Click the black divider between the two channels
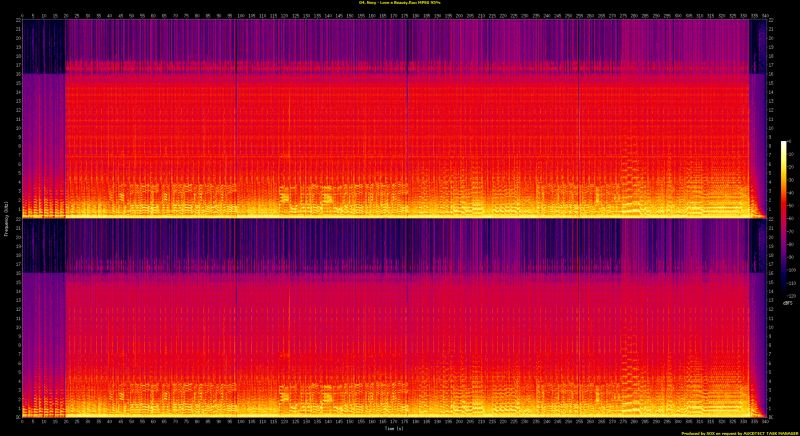The image size is (800, 436). [400, 219]
